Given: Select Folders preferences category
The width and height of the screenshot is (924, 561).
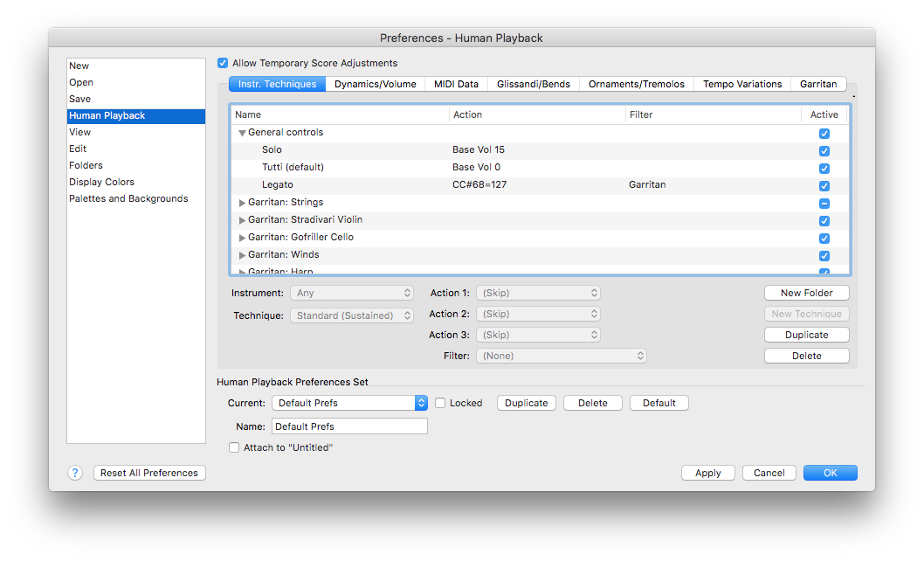Looking at the screenshot, I should (136, 165).
